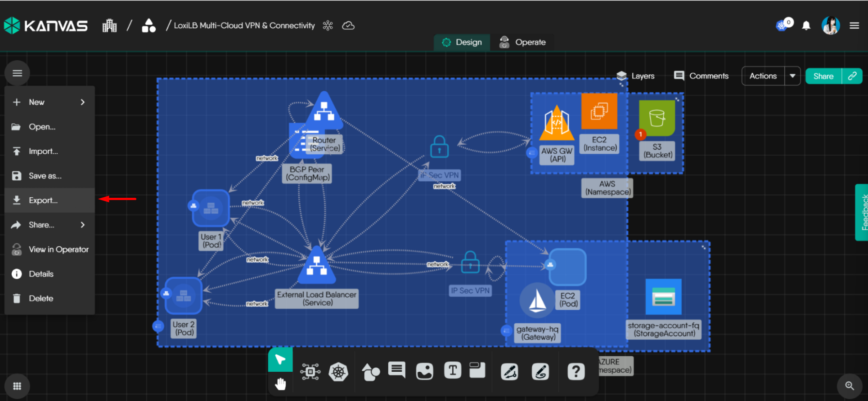Open the organization building icon
The image size is (868, 401).
click(109, 26)
